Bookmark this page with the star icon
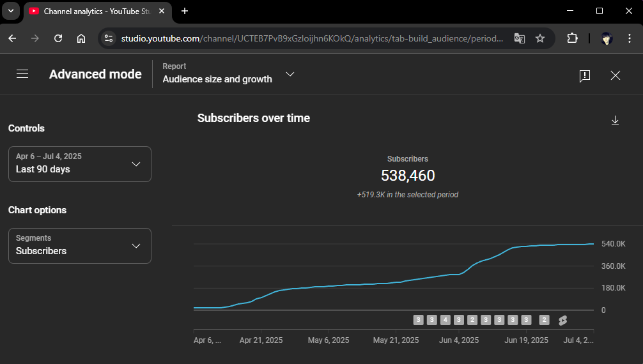 point(540,38)
